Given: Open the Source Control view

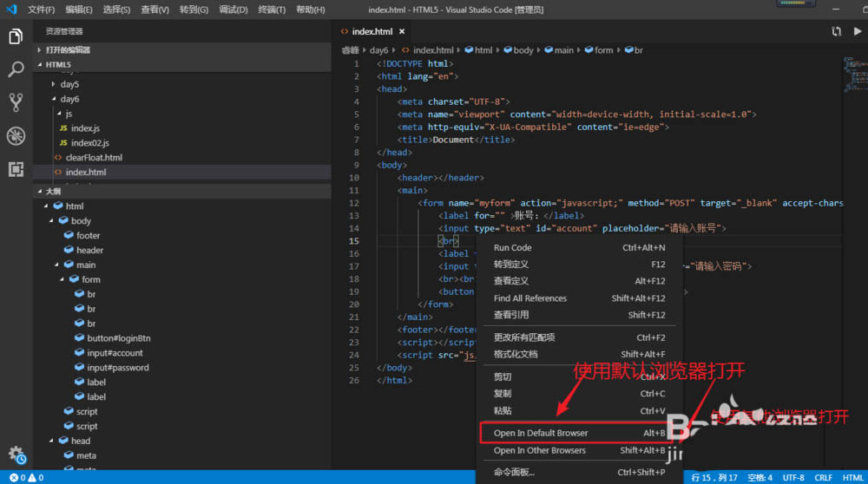Looking at the screenshot, I should point(16,102).
